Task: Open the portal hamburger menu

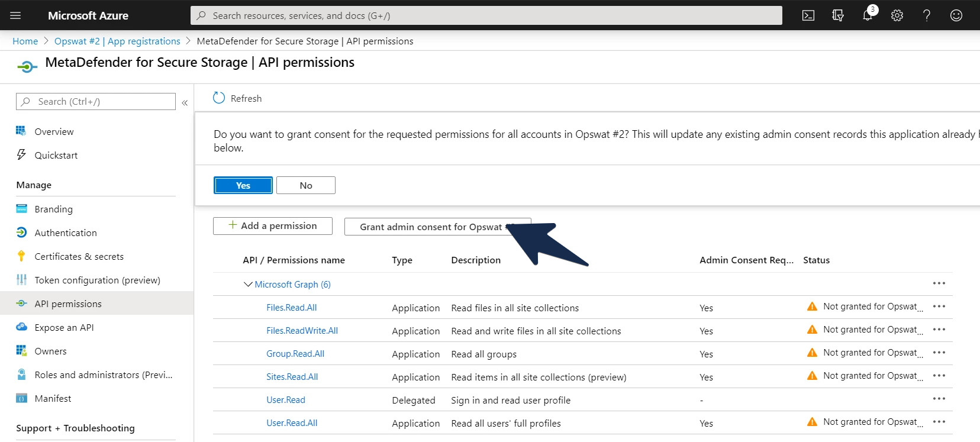Action: click(15, 15)
